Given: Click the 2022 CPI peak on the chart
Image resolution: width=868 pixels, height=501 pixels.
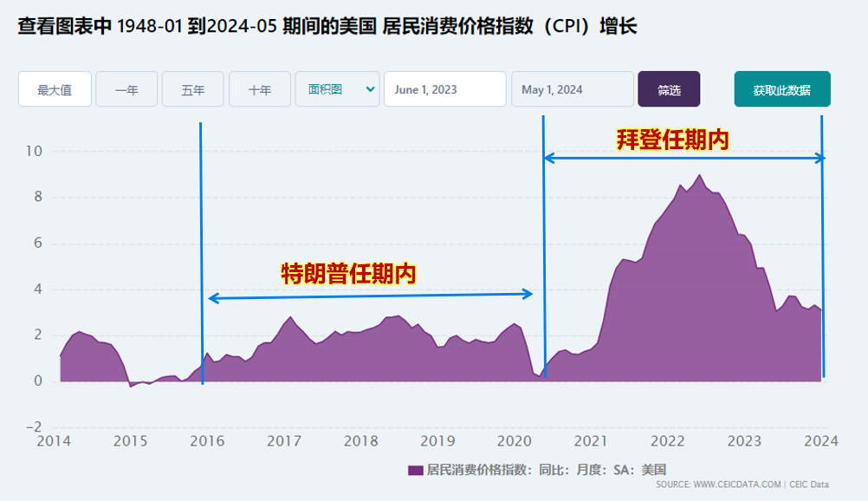Looking at the screenshot, I should point(700,176).
